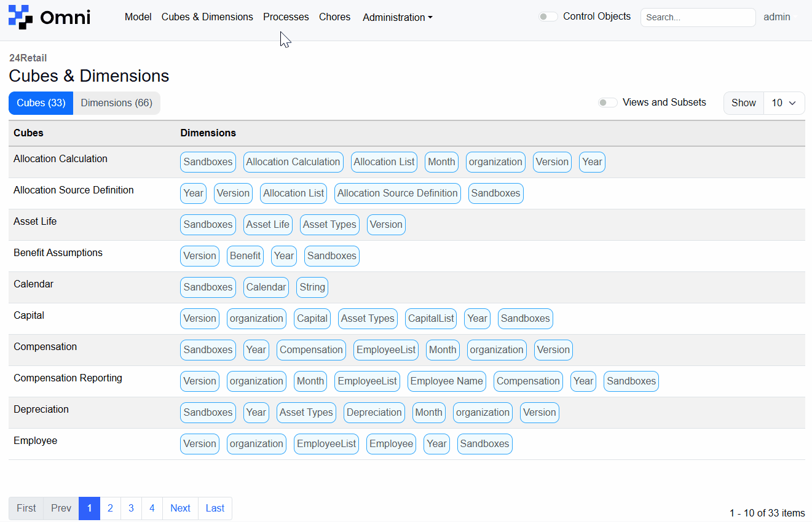This screenshot has height=522, width=812.
Task: Select Asset Types dimension in Asset Life row
Action: pyautogui.click(x=329, y=224)
